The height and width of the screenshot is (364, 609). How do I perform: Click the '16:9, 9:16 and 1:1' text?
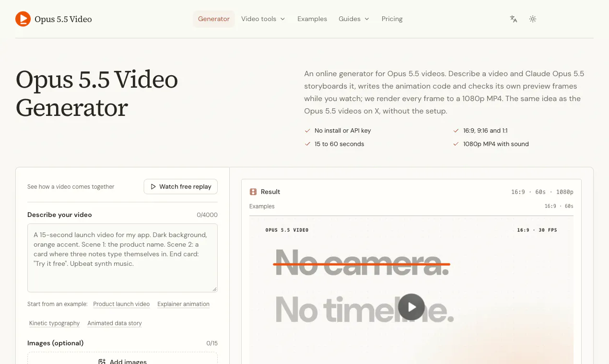coord(485,131)
